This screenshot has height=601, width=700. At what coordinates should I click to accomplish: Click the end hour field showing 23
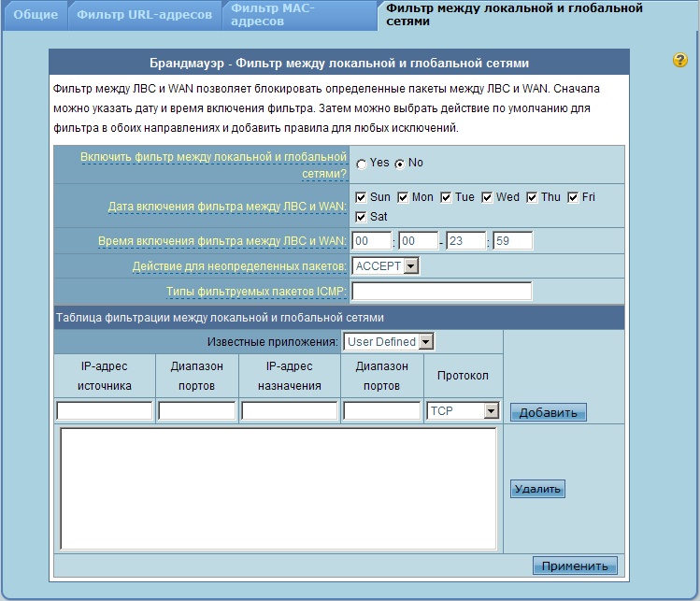(x=466, y=240)
